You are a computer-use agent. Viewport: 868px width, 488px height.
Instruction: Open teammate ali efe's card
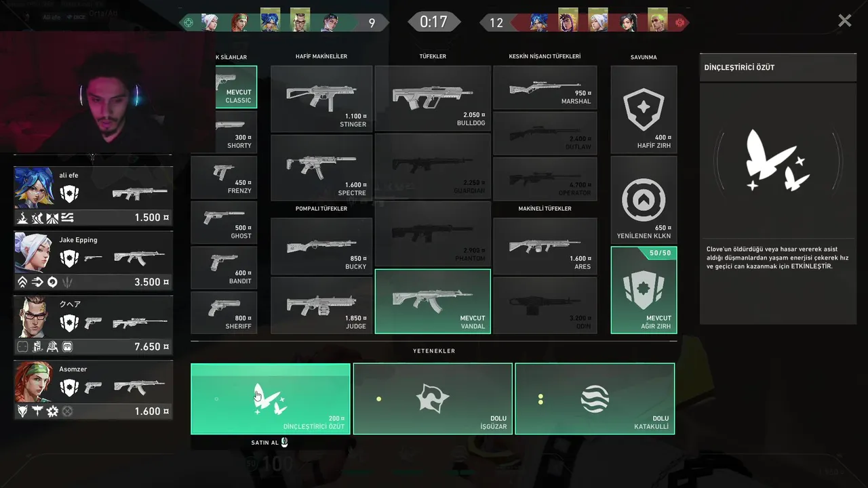(x=94, y=197)
